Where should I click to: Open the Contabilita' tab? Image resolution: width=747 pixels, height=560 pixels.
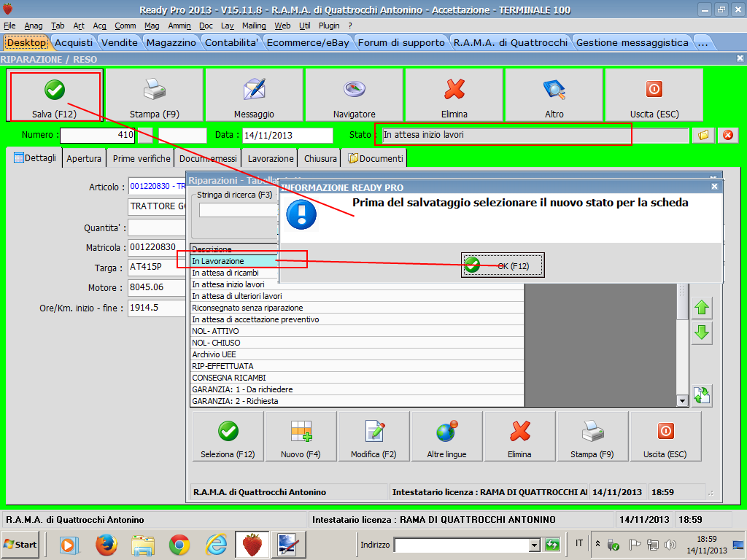click(x=231, y=43)
